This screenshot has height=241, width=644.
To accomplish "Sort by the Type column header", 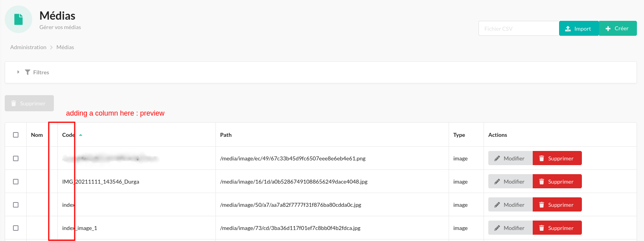I will (x=459, y=135).
